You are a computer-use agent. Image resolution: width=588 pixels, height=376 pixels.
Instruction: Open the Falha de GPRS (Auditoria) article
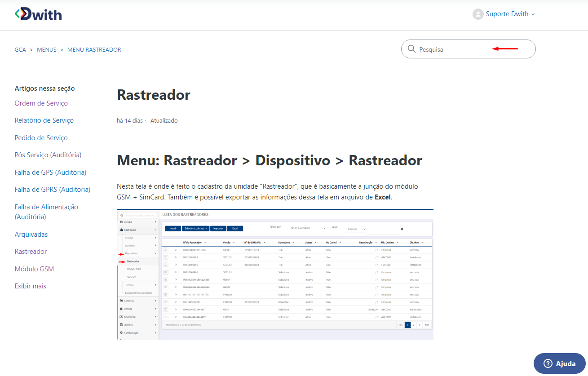[x=53, y=190]
